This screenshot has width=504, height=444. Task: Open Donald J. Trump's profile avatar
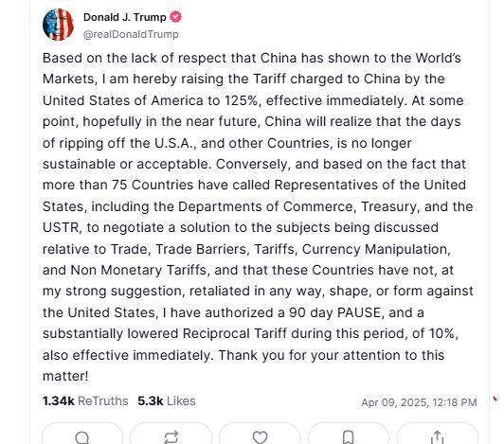[58, 25]
